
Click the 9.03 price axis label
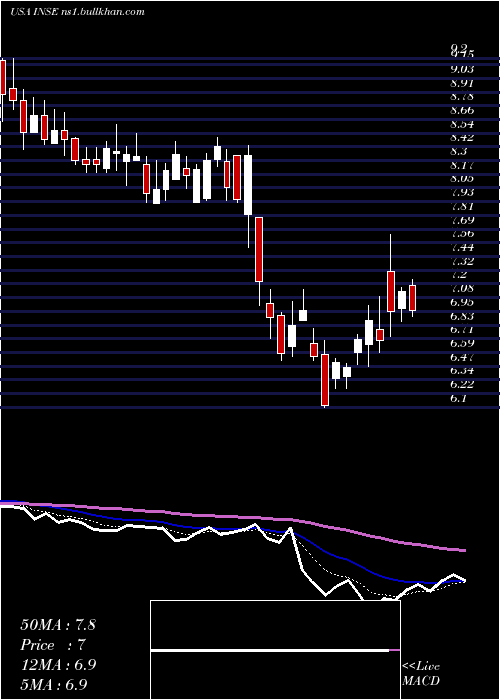[x=462, y=69]
